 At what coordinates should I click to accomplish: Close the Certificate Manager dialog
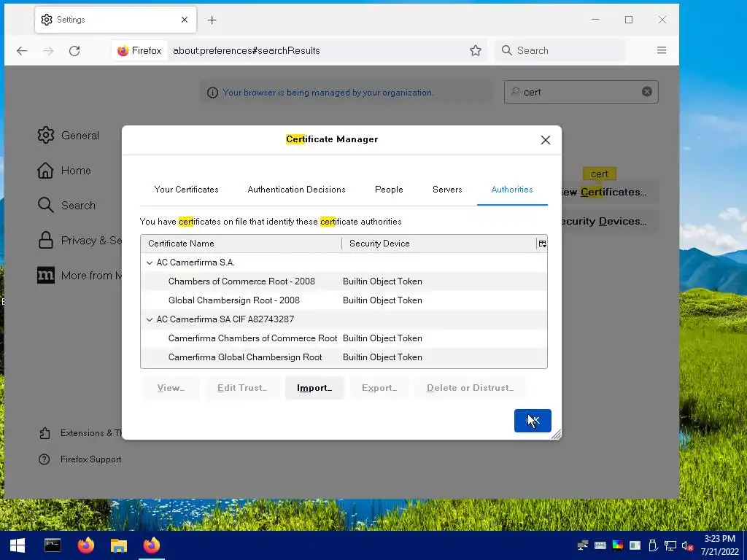546,140
